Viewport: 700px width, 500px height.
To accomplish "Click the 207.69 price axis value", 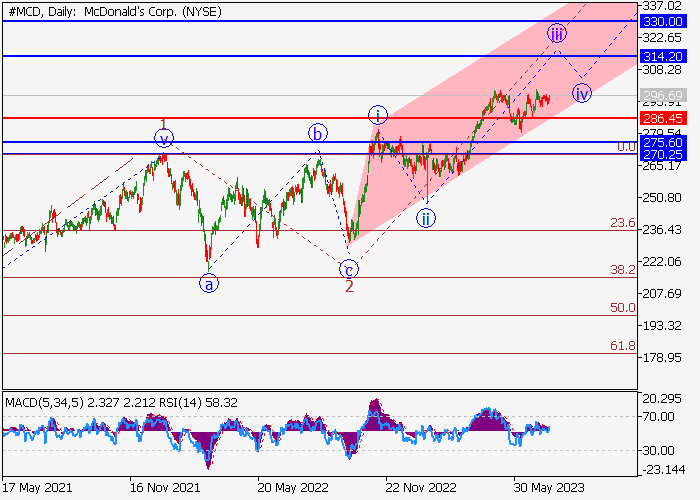I will pyautogui.click(x=662, y=294).
